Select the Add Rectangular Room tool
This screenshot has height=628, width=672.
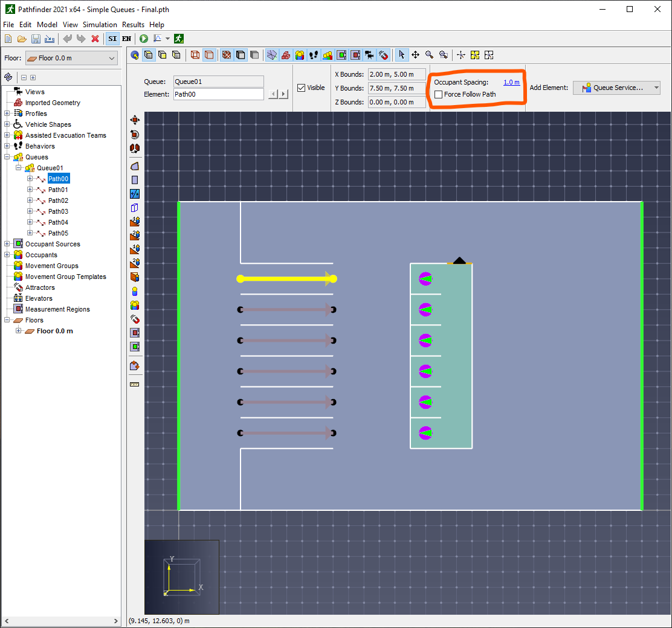coord(135,180)
